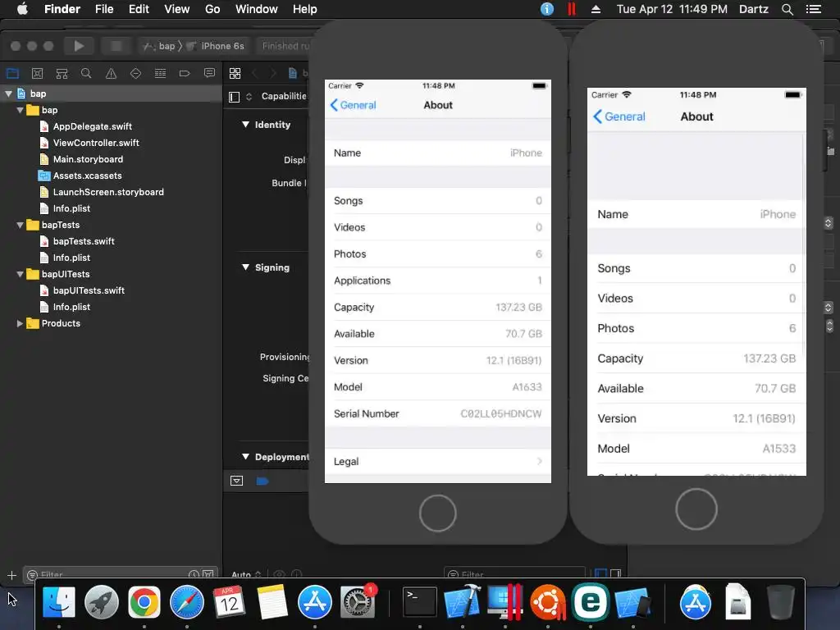Image resolution: width=840 pixels, height=630 pixels.
Task: Open the Help menu
Action: [305, 9]
